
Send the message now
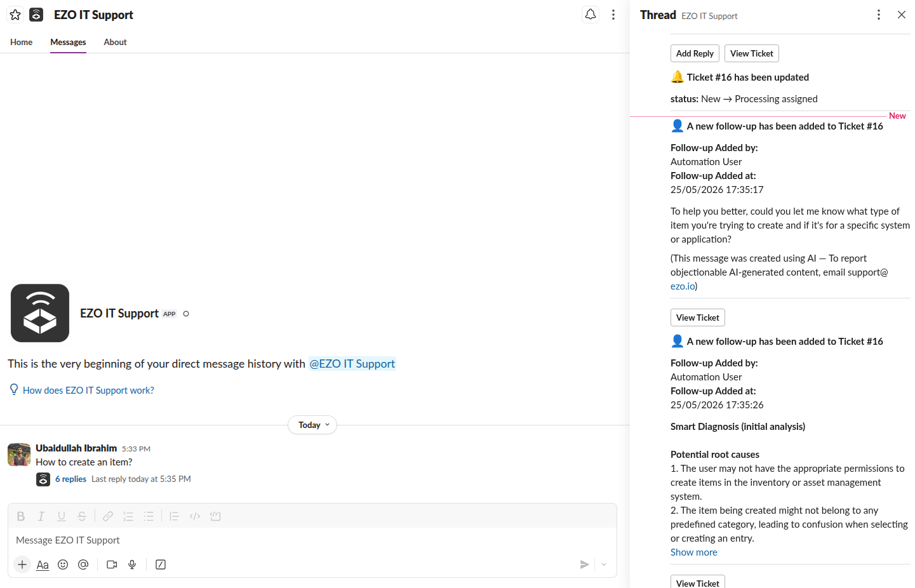584,565
